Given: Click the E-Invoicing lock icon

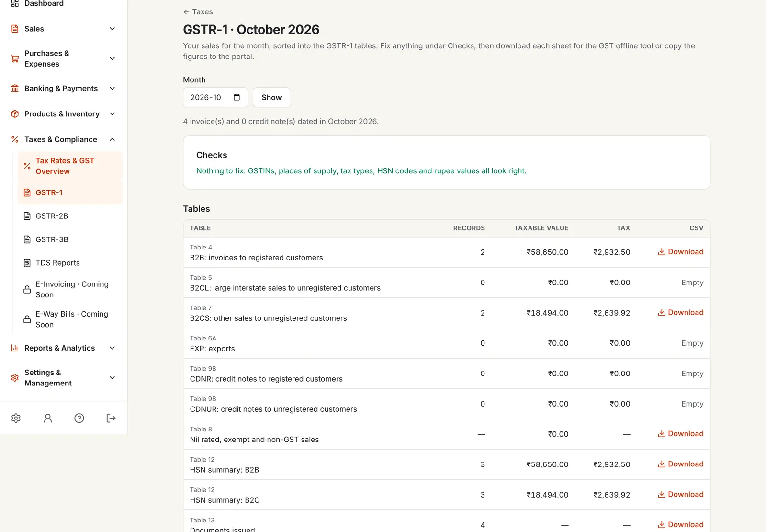Looking at the screenshot, I should tap(27, 290).
